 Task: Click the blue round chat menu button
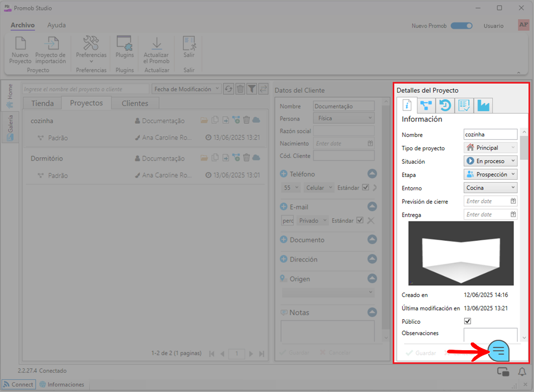tap(499, 351)
